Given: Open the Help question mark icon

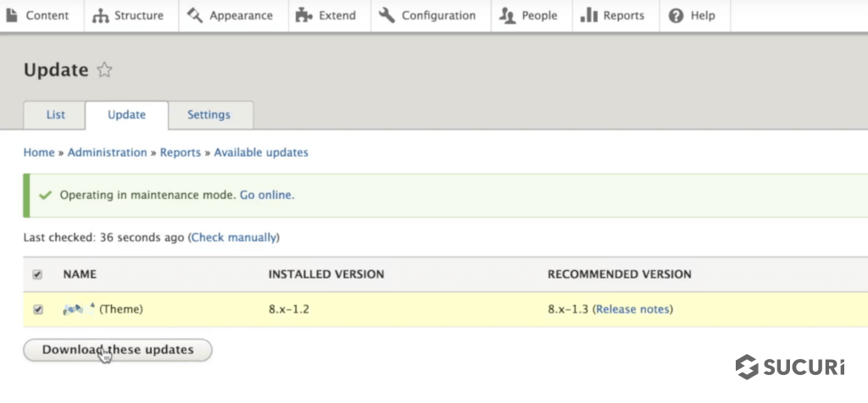Looking at the screenshot, I should pos(676,15).
